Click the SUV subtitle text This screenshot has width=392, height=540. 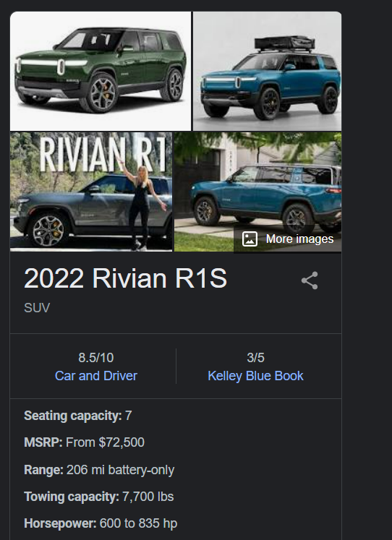pos(37,307)
